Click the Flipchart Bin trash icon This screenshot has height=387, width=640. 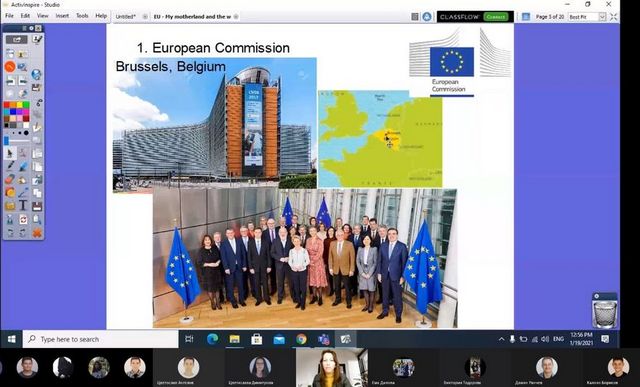pyautogui.click(x=604, y=310)
